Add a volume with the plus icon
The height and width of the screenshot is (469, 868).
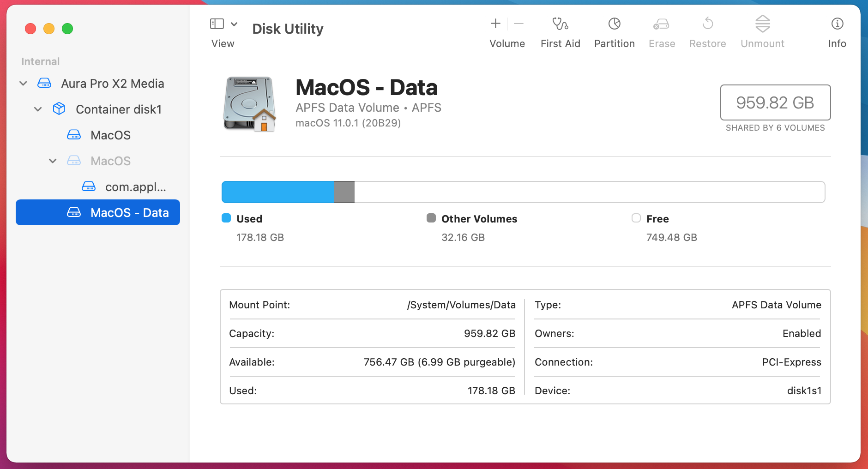(x=495, y=24)
